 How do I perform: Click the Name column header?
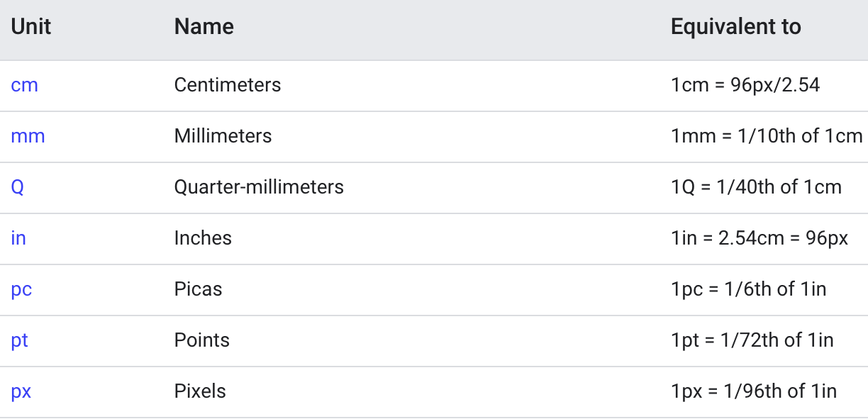click(x=204, y=28)
